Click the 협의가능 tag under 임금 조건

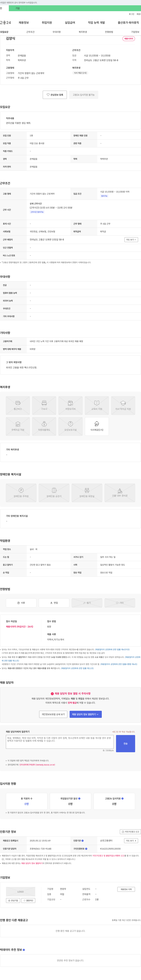tap(104, 196)
